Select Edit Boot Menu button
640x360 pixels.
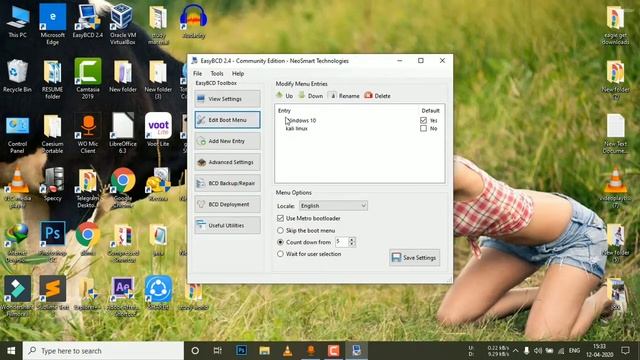point(227,120)
